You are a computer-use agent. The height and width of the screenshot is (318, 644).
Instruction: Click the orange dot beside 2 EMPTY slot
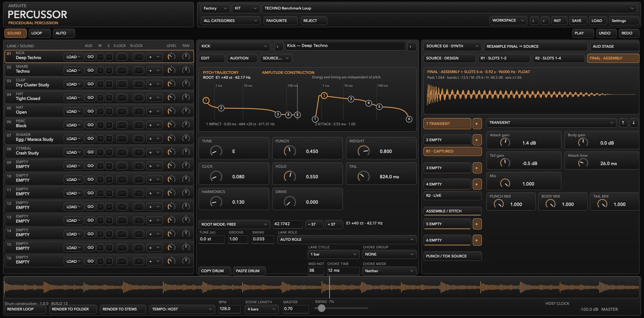point(477,140)
